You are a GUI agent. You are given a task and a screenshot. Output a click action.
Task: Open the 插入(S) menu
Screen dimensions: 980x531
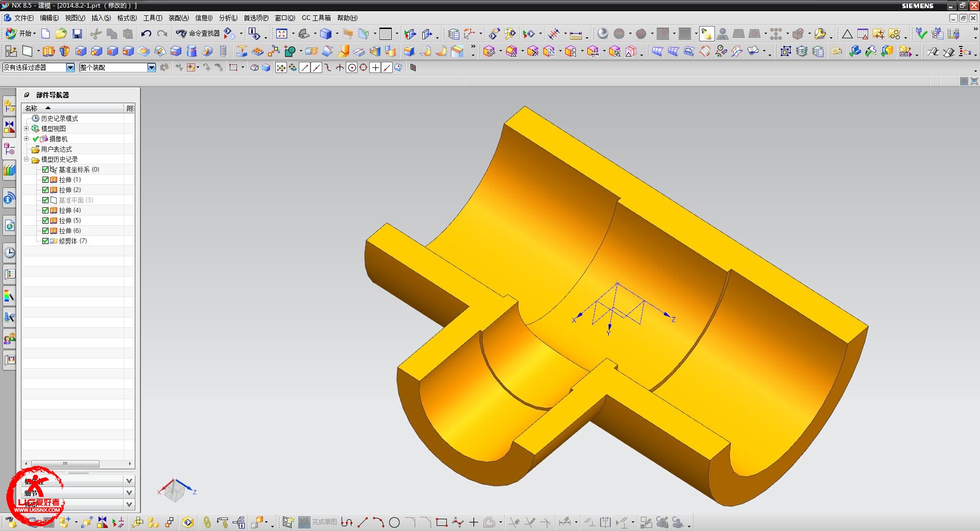tap(101, 18)
